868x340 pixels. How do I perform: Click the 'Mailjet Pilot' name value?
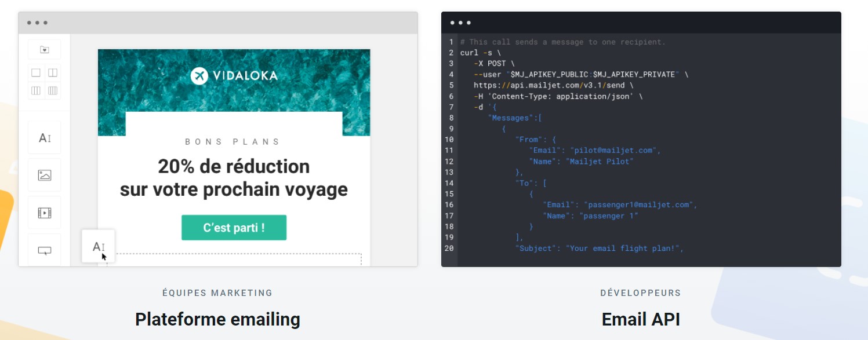pos(600,162)
